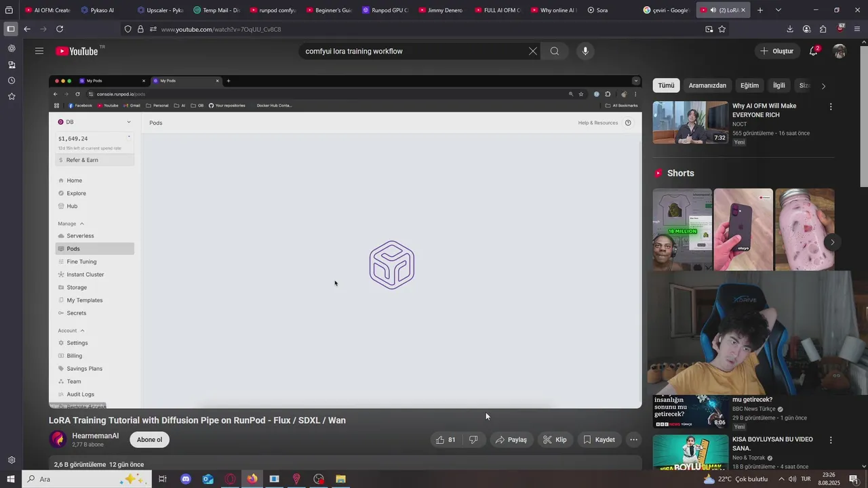Open the YouTube account avatar menu
Viewport: 868px width, 488px height.
(840, 52)
